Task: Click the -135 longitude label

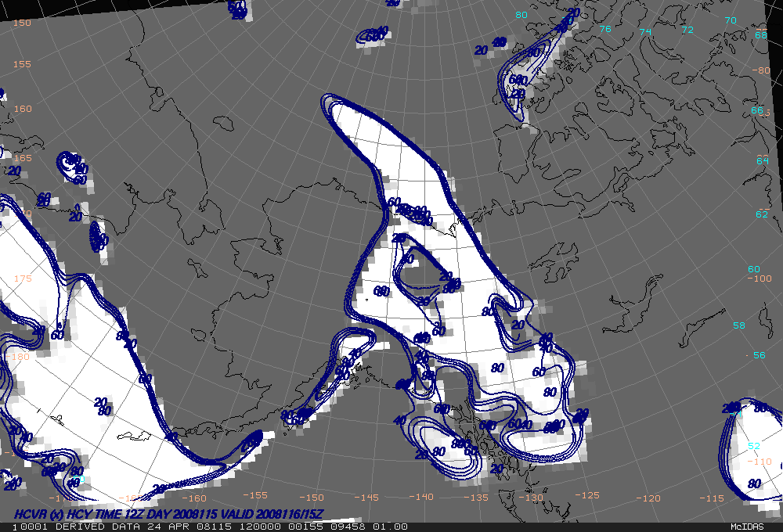Action: tap(476, 497)
